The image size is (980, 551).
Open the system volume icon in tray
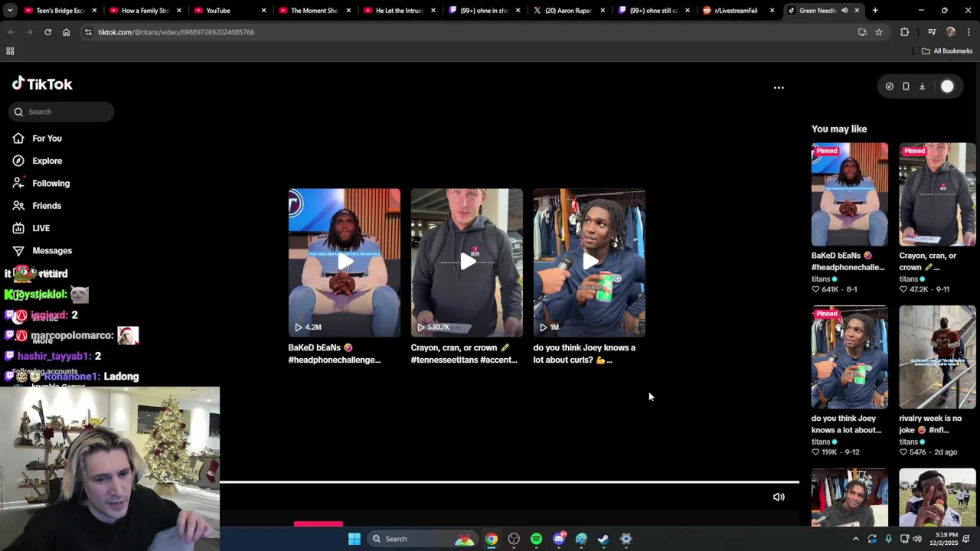click(917, 539)
